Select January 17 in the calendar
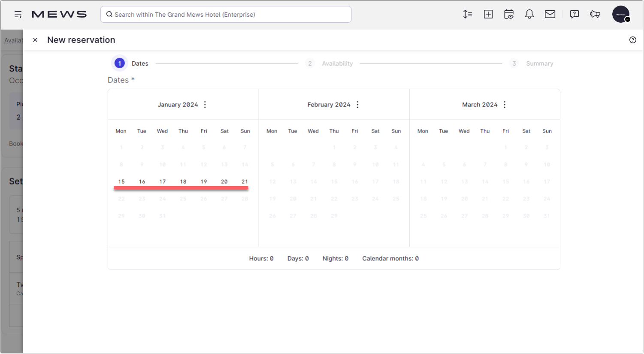644x354 pixels. (x=163, y=182)
